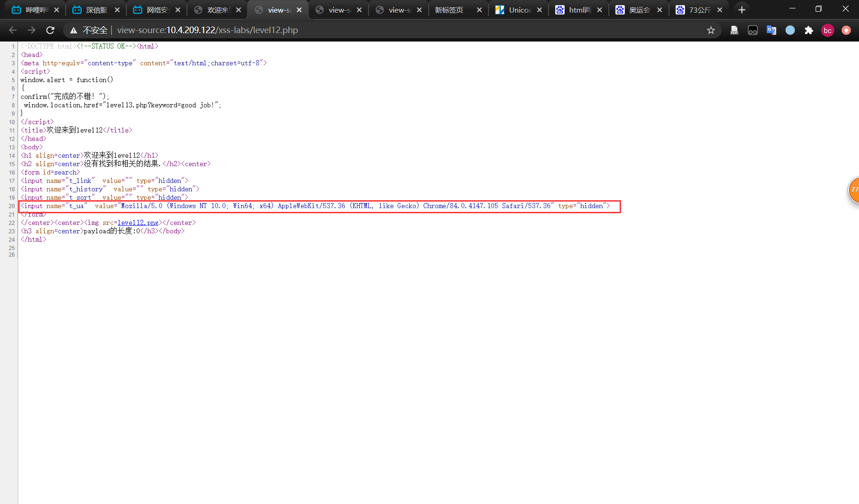This screenshot has height=504, width=859.
Task: Close the active view-source tab
Action: 299,10
